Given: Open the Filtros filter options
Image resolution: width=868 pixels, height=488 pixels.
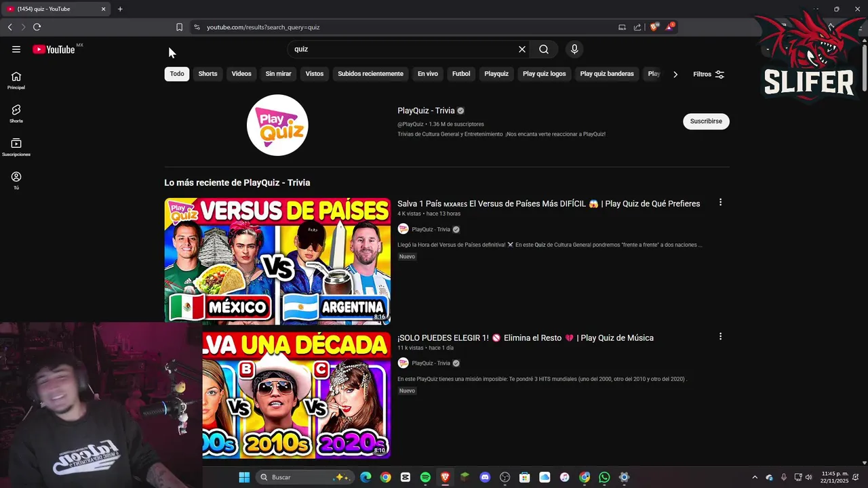Looking at the screenshot, I should tap(709, 74).
